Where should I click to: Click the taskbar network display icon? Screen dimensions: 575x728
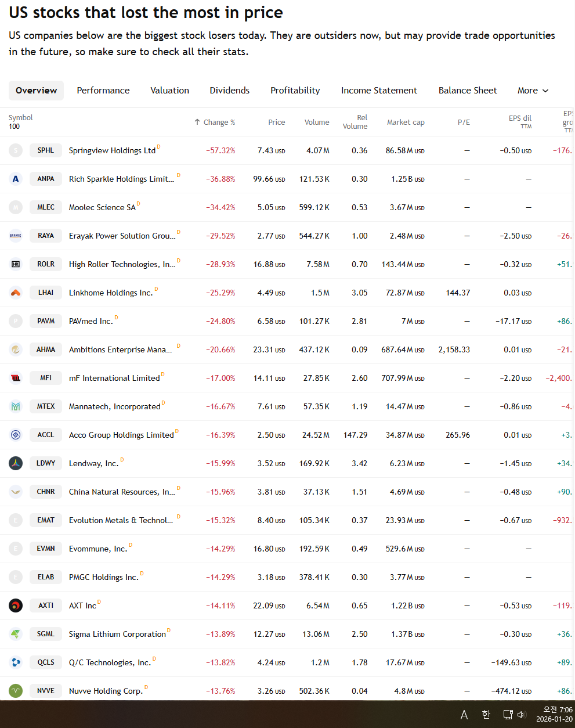coord(508,715)
